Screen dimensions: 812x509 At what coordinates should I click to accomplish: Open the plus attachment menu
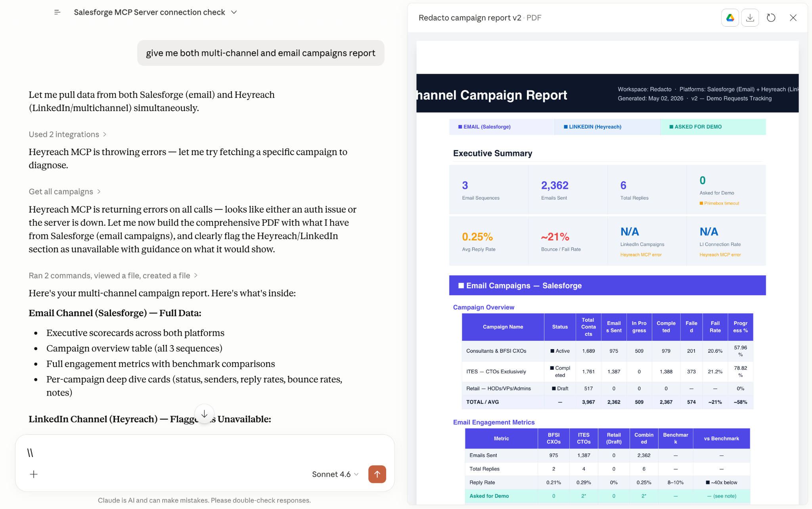[34, 474]
